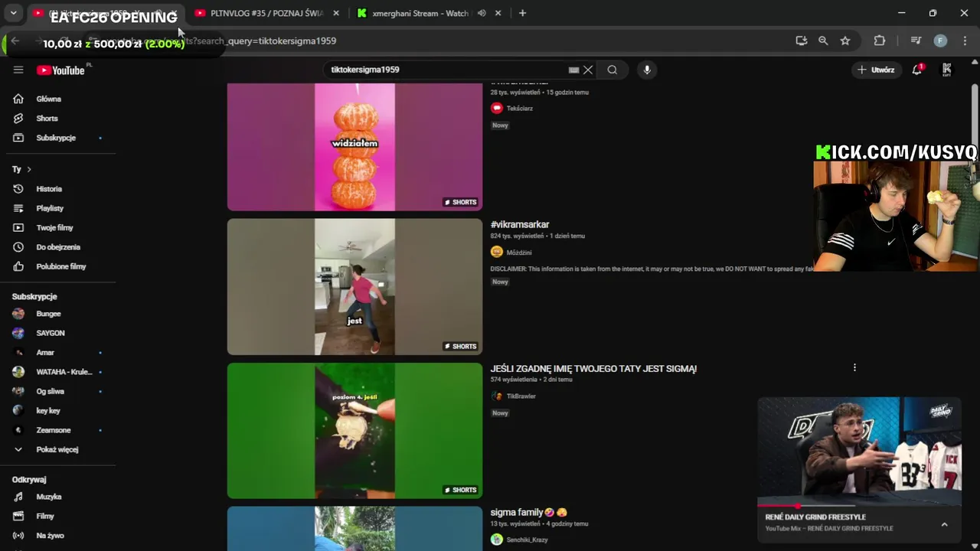980x551 pixels.
Task: Seek the miniplayer red progress bar
Action: click(x=859, y=507)
